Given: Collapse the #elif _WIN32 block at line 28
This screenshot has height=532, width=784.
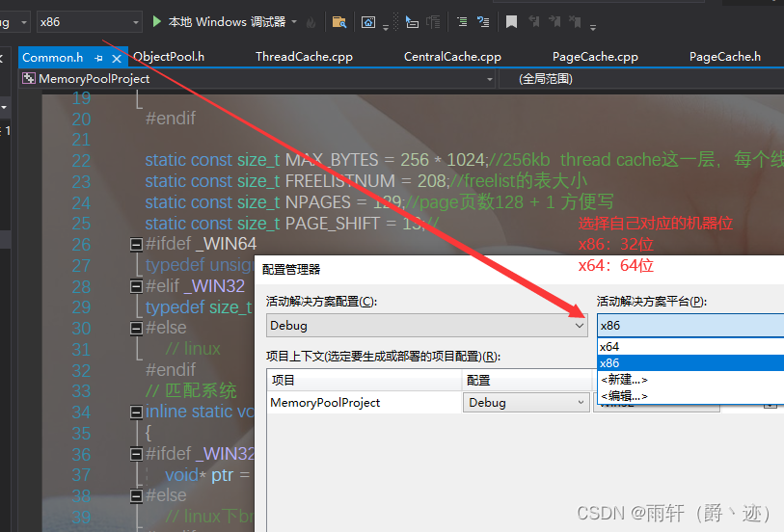Looking at the screenshot, I should click(x=136, y=286).
